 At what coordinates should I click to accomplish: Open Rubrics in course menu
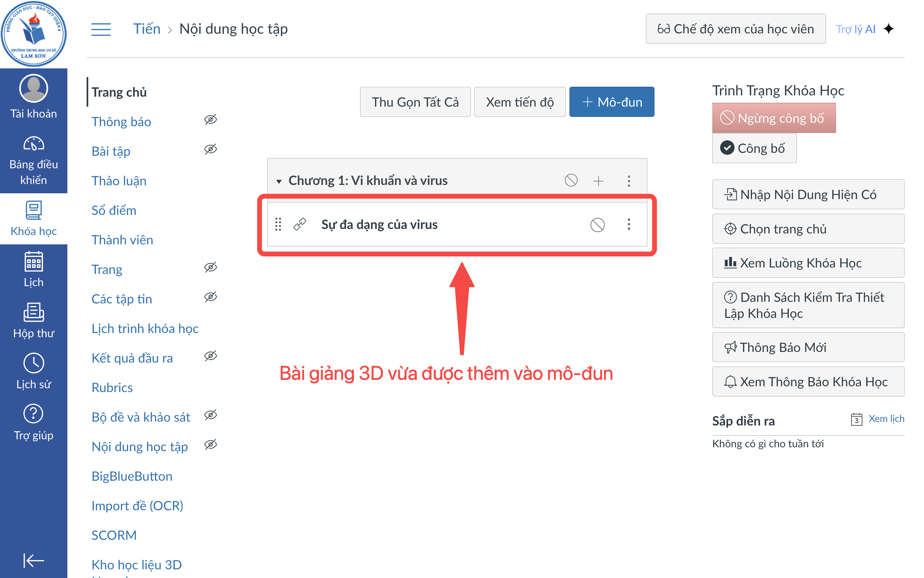(x=112, y=387)
